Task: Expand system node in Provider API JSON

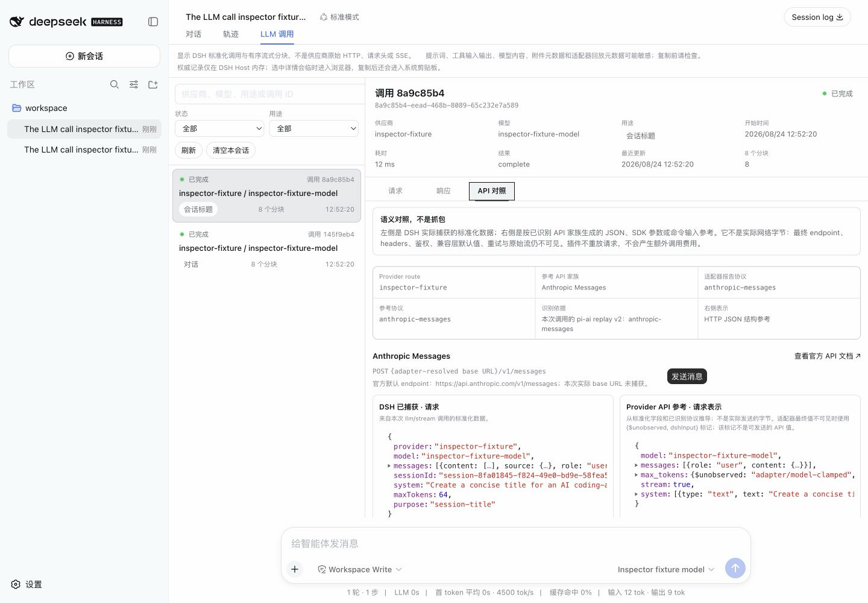Action: point(636,494)
